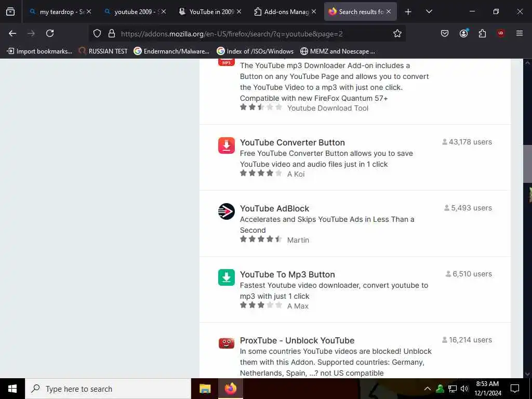Expand the list all tabs dropdown
The width and height of the screenshot is (532, 399).
click(429, 11)
